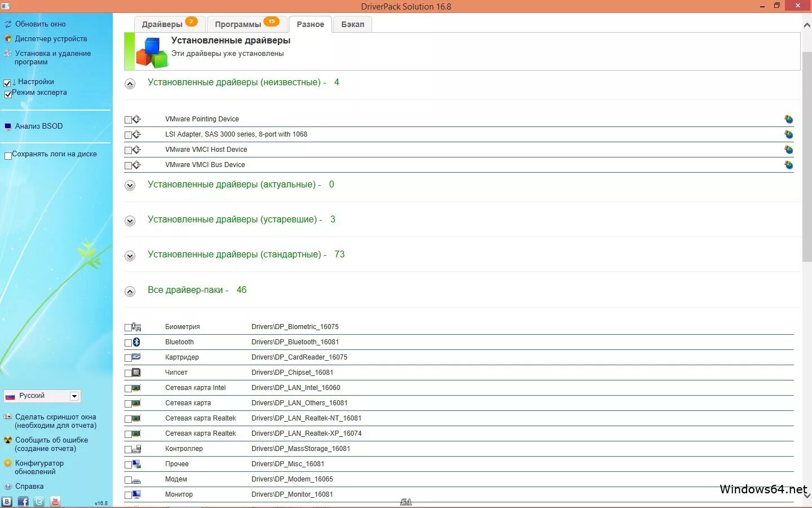The height and width of the screenshot is (508, 812).
Task: Open Диспетчер устройств link
Action: (51, 39)
